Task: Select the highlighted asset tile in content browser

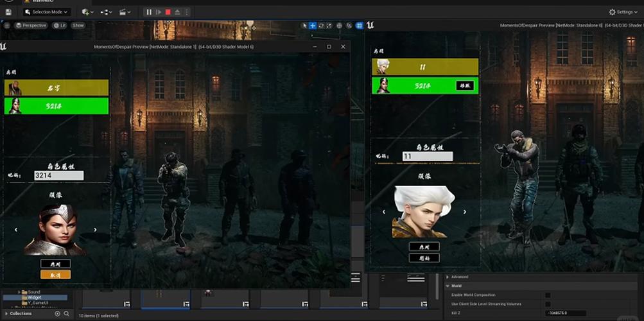Action: pyautogui.click(x=166, y=299)
